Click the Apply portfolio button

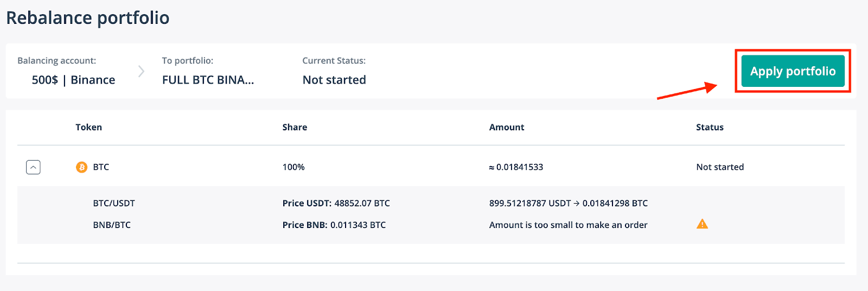point(793,71)
